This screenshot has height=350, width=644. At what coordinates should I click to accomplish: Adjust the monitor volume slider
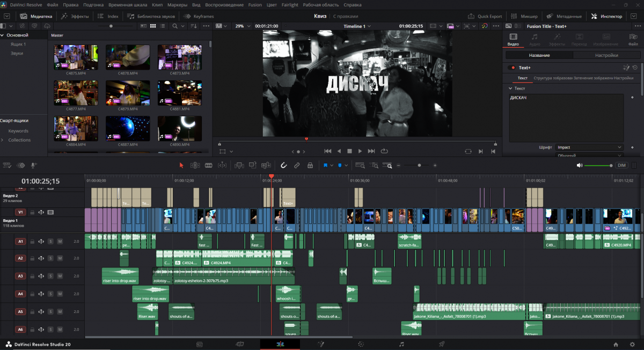pos(598,166)
